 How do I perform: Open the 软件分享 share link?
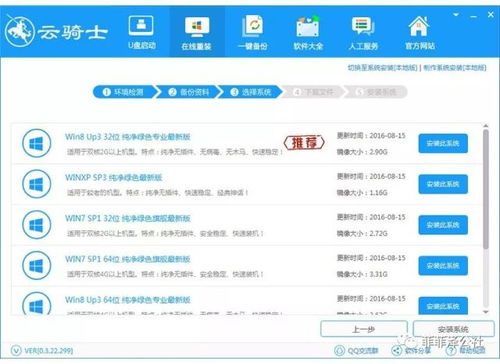click(x=417, y=351)
